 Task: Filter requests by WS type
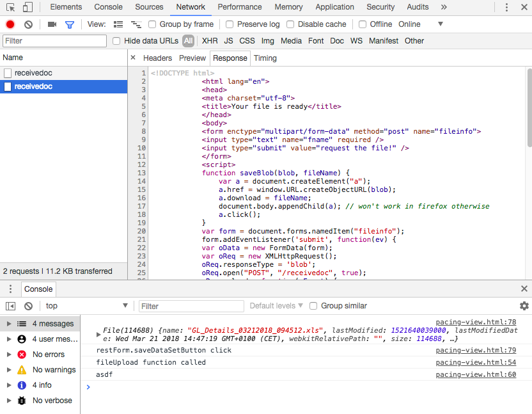356,41
